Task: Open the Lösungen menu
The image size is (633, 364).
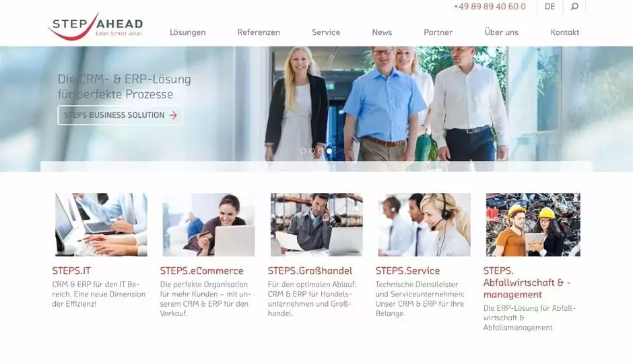Action: pos(188,32)
